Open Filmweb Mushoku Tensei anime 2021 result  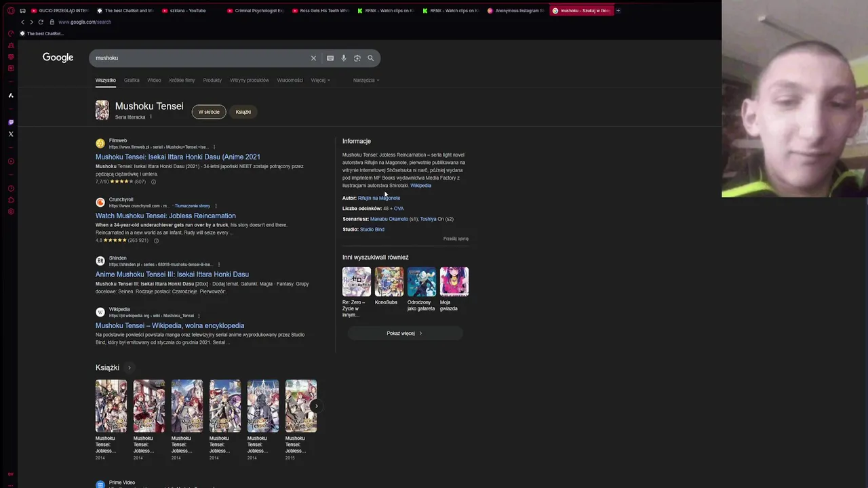[178, 157]
